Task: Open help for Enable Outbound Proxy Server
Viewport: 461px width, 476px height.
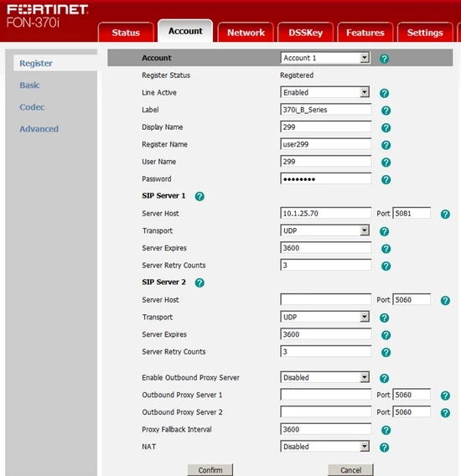Action: [x=384, y=378]
